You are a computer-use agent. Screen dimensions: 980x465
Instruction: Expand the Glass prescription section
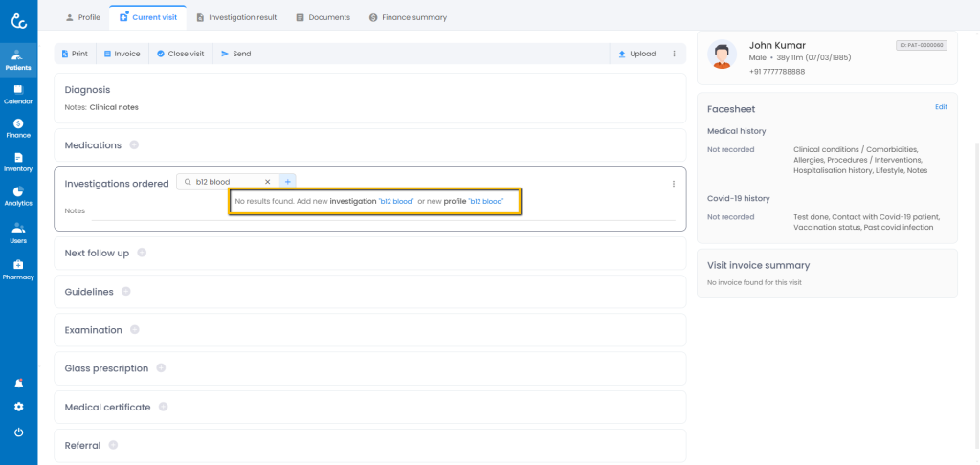[x=161, y=368]
